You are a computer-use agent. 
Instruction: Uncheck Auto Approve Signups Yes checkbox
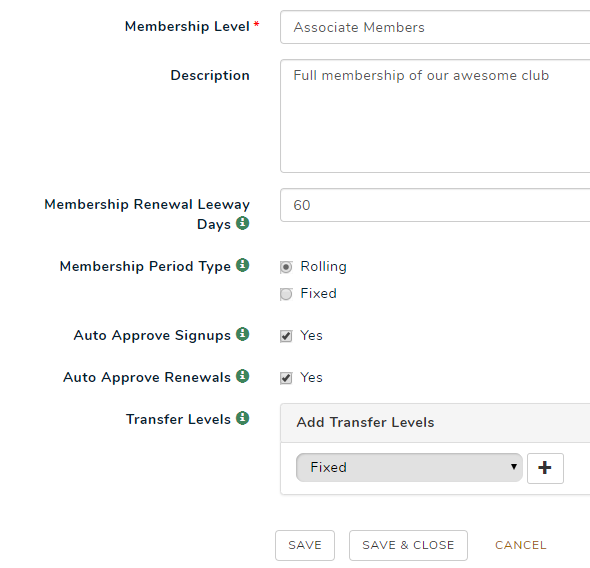pos(286,336)
